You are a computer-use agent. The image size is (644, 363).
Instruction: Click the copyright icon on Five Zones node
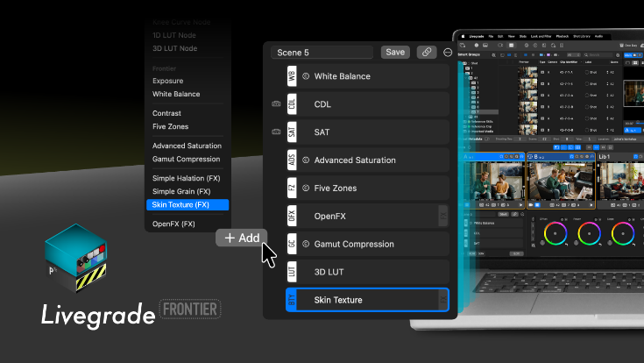(x=306, y=188)
